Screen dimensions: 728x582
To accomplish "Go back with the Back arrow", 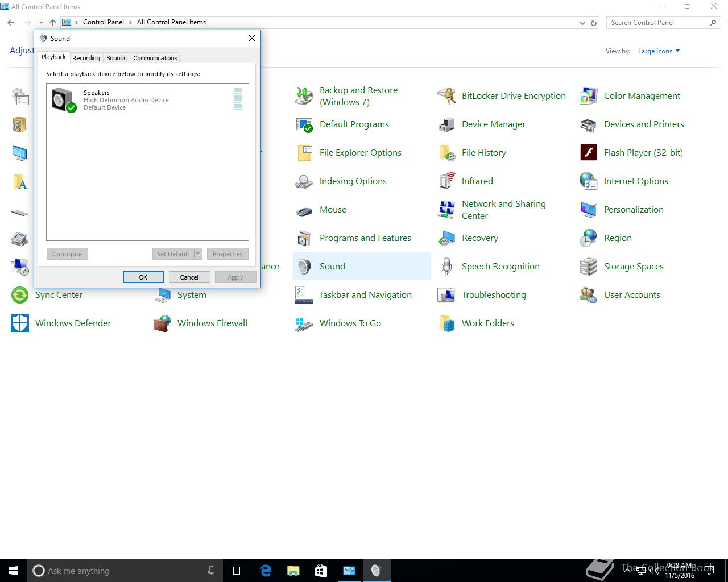I will pos(11,23).
